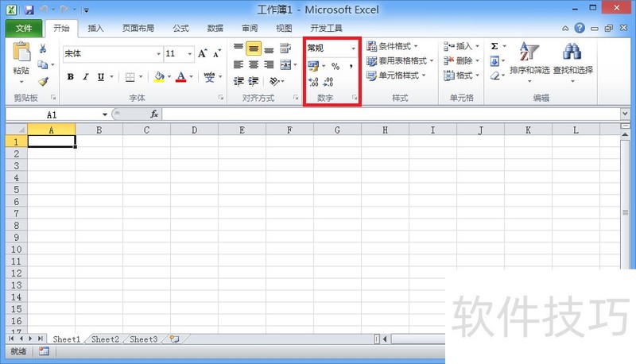
Task: Switch to the 页面布局 tab
Action: point(138,29)
